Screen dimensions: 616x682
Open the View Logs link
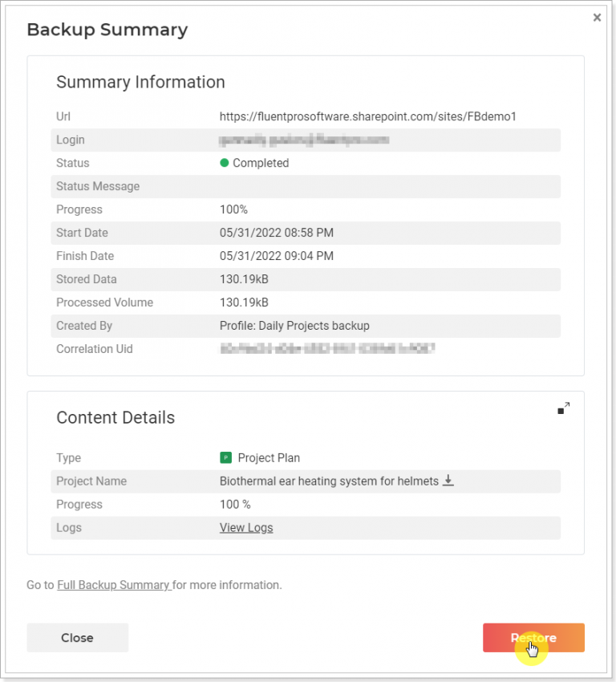[x=246, y=528]
